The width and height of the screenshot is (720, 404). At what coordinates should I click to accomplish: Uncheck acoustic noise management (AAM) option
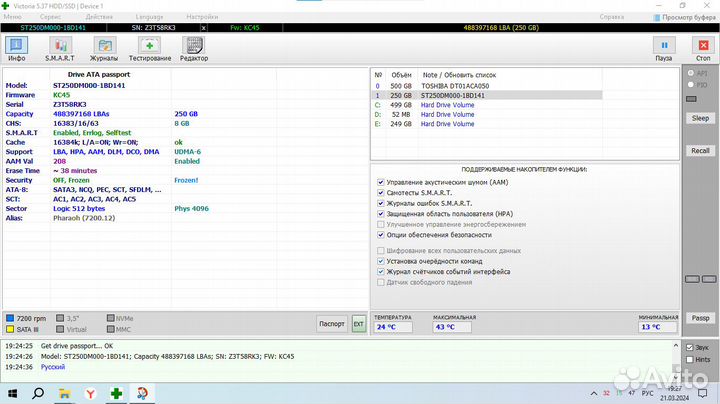381,183
